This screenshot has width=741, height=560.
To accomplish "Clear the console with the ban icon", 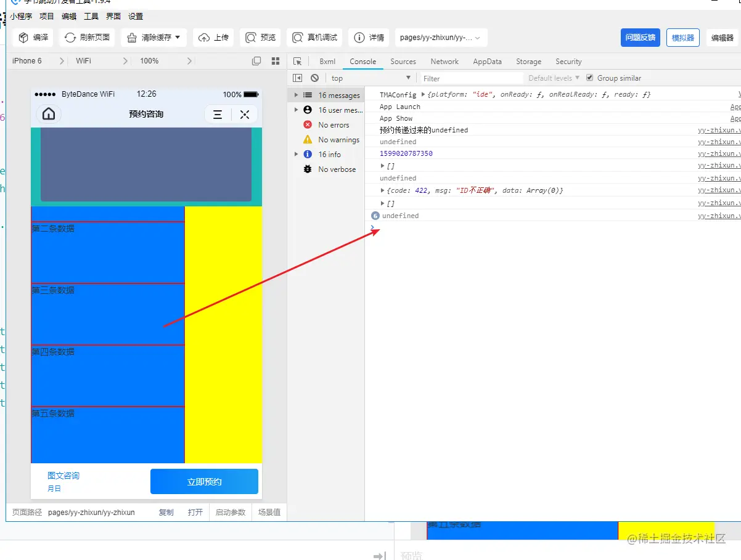I will pyautogui.click(x=315, y=78).
